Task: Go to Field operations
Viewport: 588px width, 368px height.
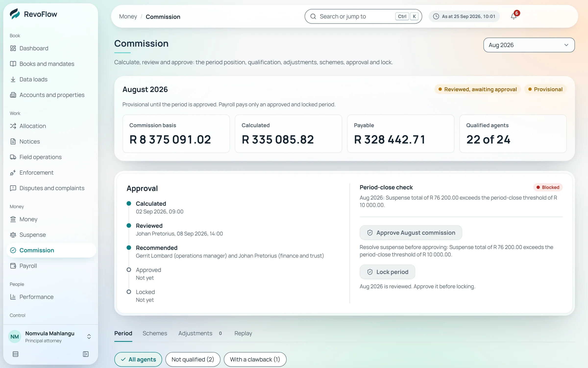Action: tap(51, 157)
